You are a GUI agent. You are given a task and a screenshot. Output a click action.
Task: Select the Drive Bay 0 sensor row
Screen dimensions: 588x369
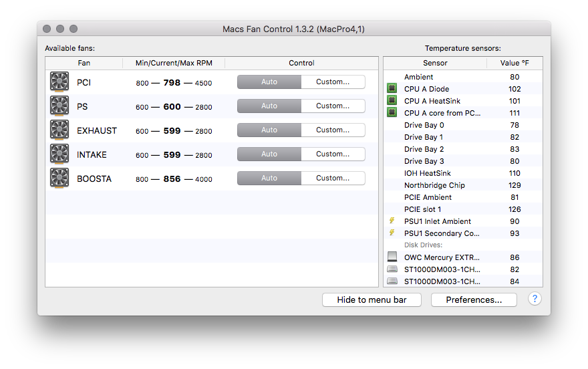(x=463, y=125)
